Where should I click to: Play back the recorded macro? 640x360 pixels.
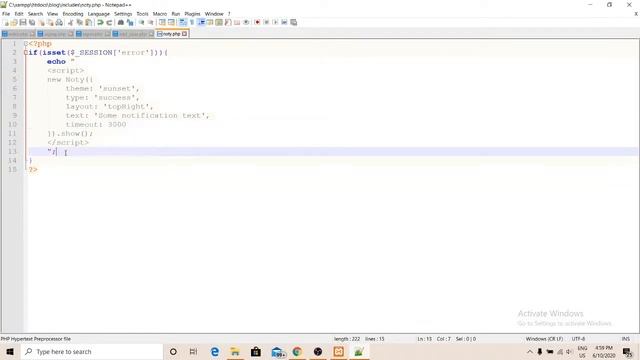(275, 22)
